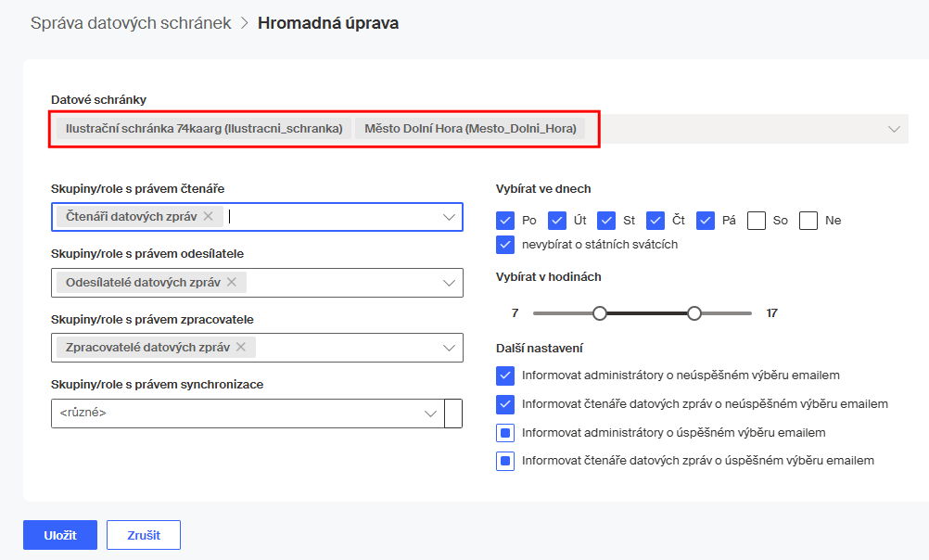The image size is (929, 560).
Task: Remove the Odesílatelé datových zpráv tag
Action: click(x=232, y=282)
